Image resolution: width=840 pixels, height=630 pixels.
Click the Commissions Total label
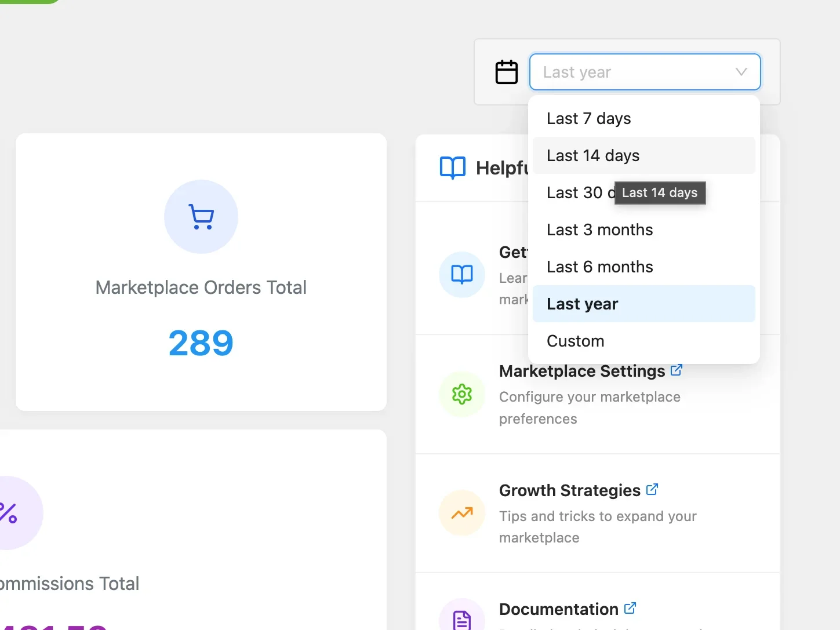70,584
